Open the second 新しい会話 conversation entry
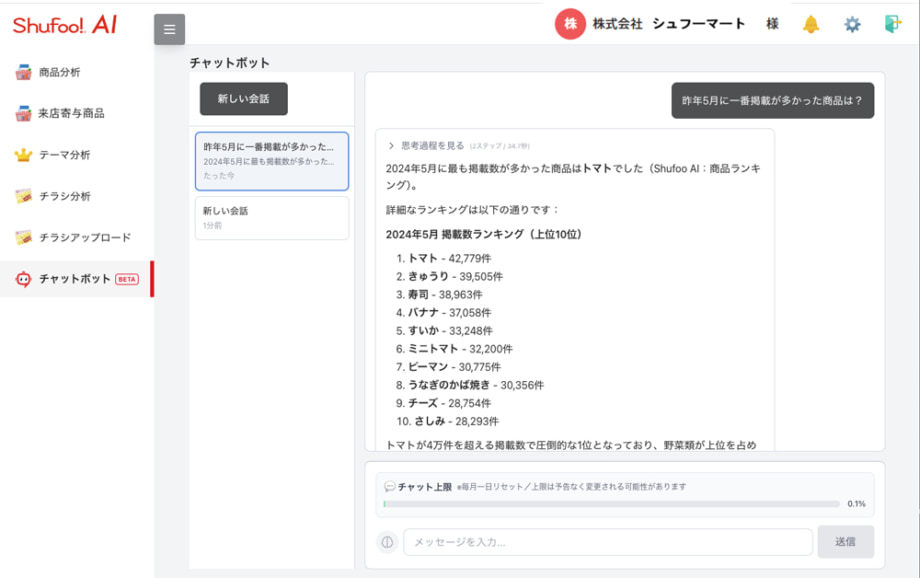Screen dimensions: 920x578 [271, 217]
